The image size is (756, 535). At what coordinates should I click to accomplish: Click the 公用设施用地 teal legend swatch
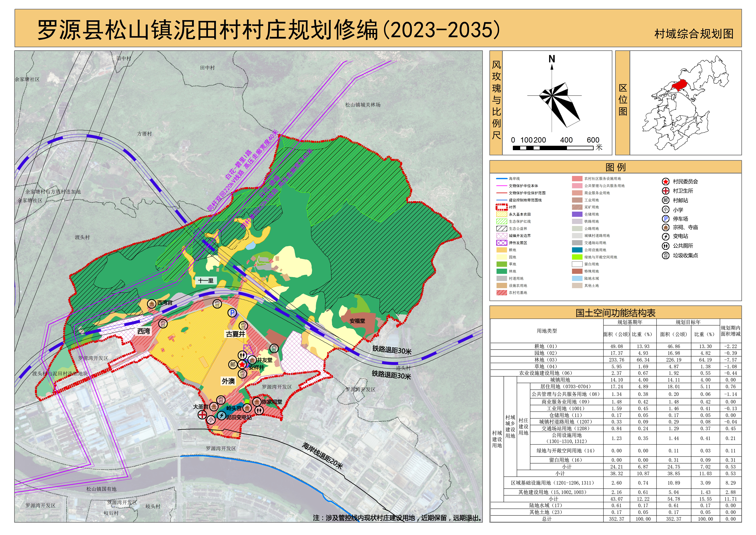[x=577, y=250]
